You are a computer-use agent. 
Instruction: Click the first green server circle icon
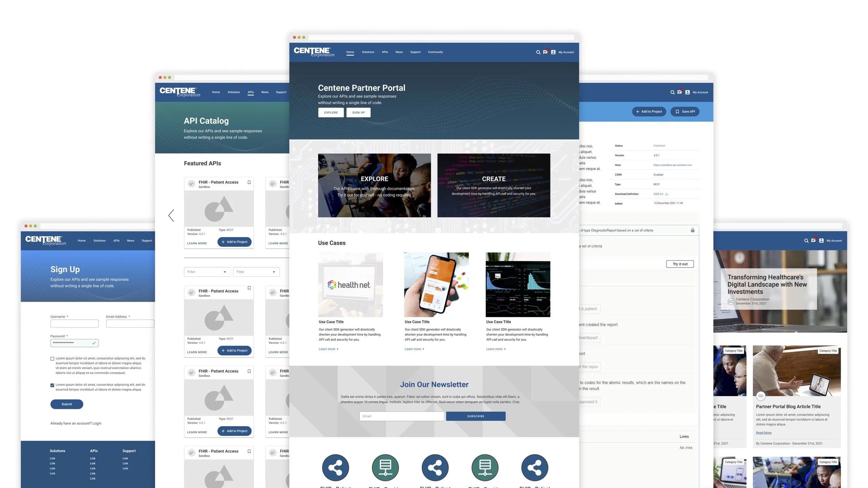[385, 467]
